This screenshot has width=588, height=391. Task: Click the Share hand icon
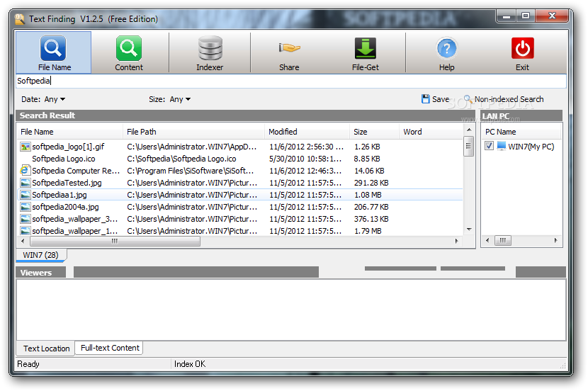(x=289, y=47)
